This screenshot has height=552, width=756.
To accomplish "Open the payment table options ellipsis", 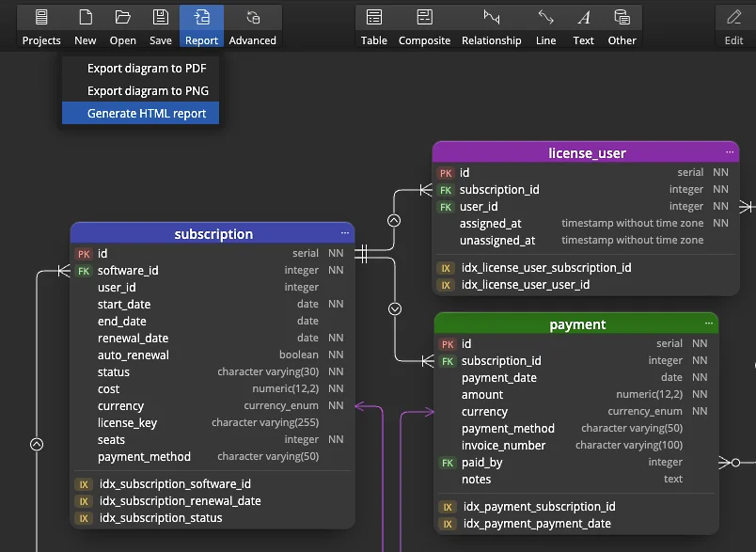I will [x=709, y=323].
